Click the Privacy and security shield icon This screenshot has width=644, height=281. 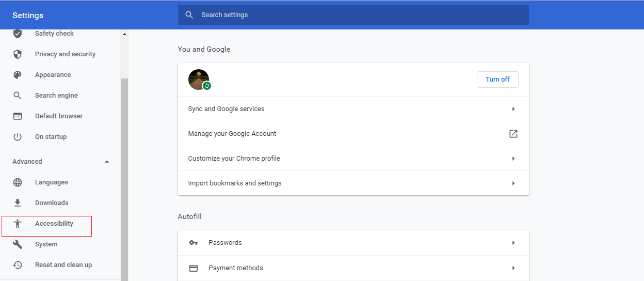tap(18, 54)
